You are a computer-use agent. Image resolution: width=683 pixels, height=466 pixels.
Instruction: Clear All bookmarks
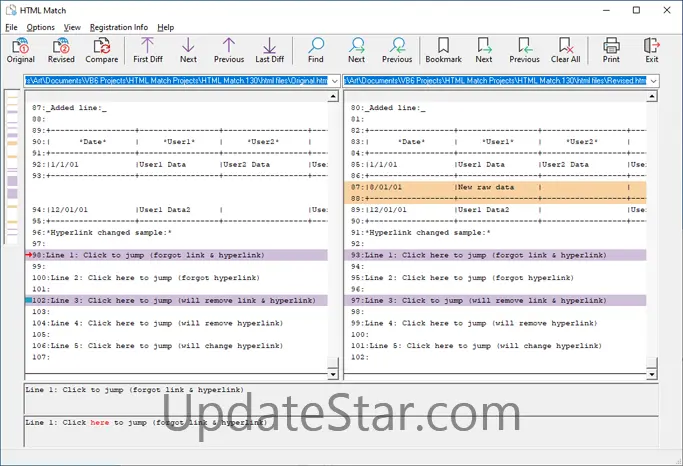pyautogui.click(x=565, y=51)
